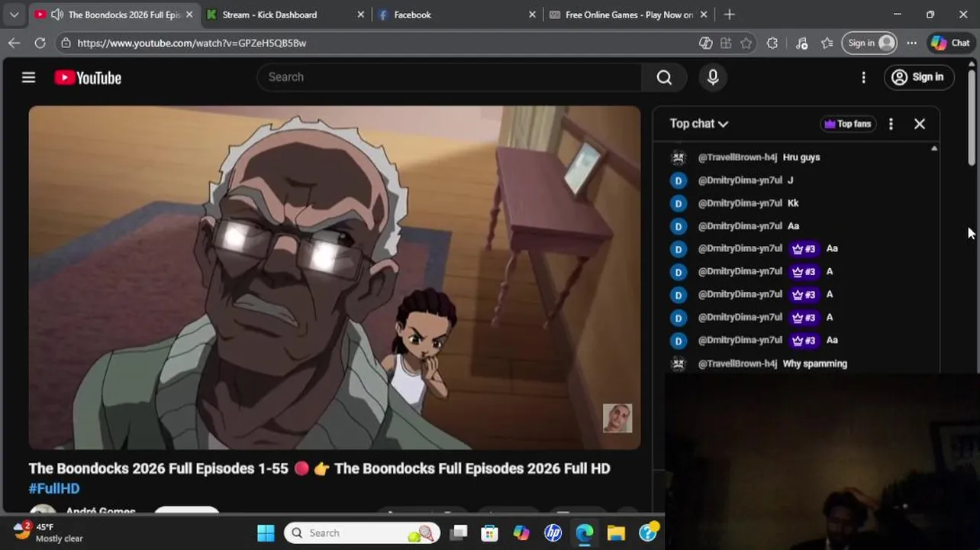Click Edge profile Sign in button
The height and width of the screenshot is (550, 980).
(x=869, y=43)
